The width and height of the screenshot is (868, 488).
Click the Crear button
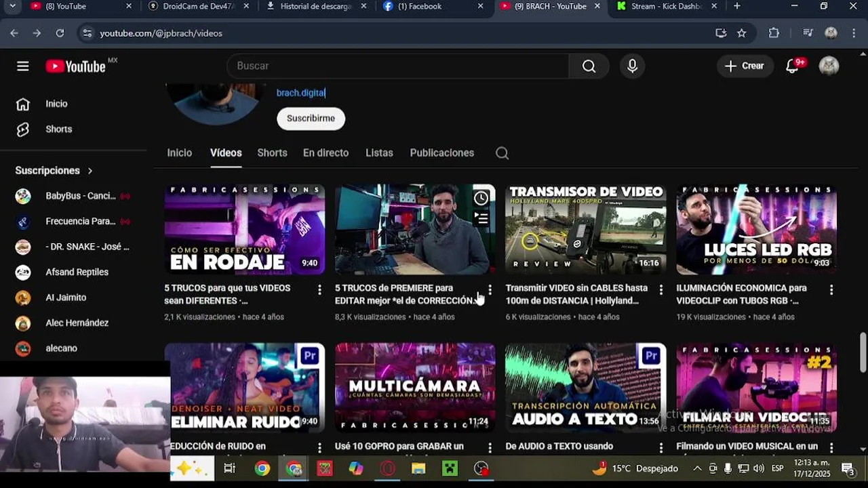tap(745, 66)
